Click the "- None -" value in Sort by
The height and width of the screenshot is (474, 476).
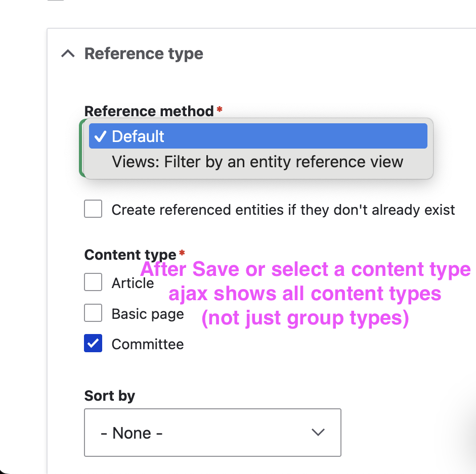(x=132, y=433)
